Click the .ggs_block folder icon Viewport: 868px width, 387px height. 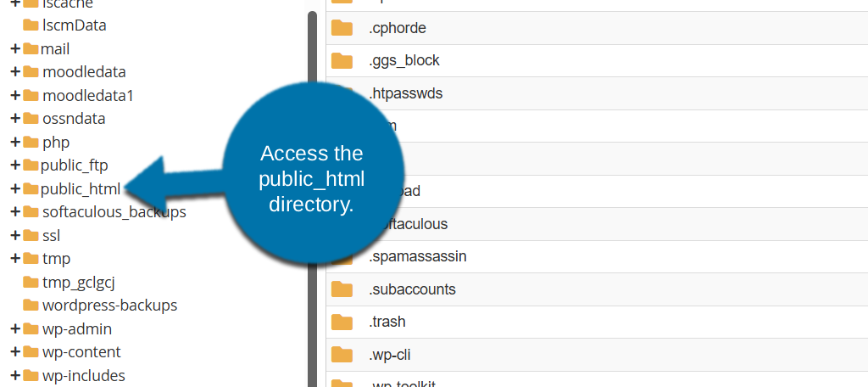click(x=342, y=60)
